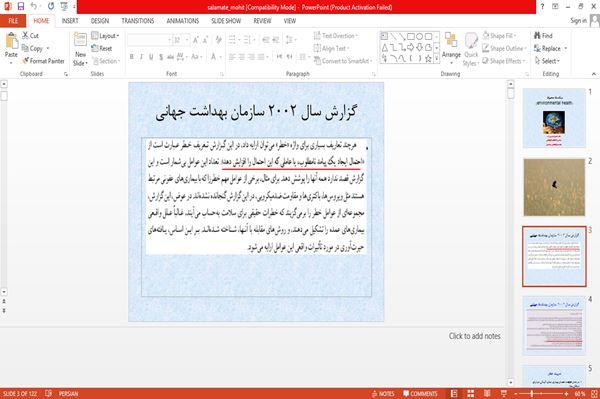Adjust the zoom slider handle
Image resolution: width=600 pixels, height=399 pixels.
pyautogui.click(x=532, y=394)
